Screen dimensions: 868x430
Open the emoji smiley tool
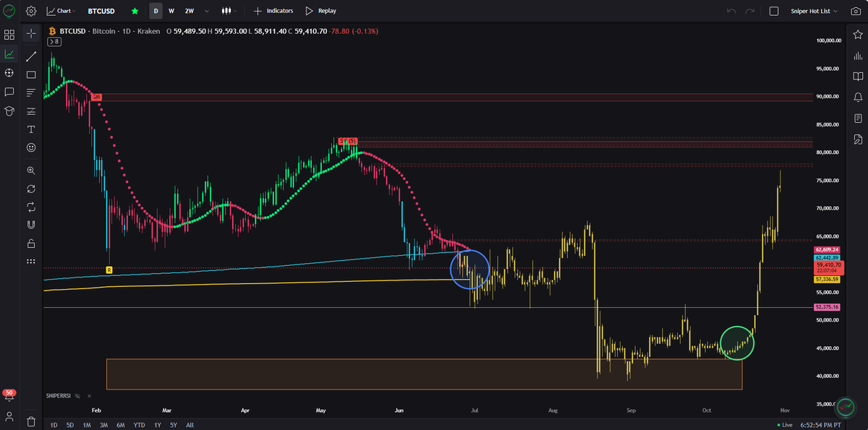tap(31, 147)
